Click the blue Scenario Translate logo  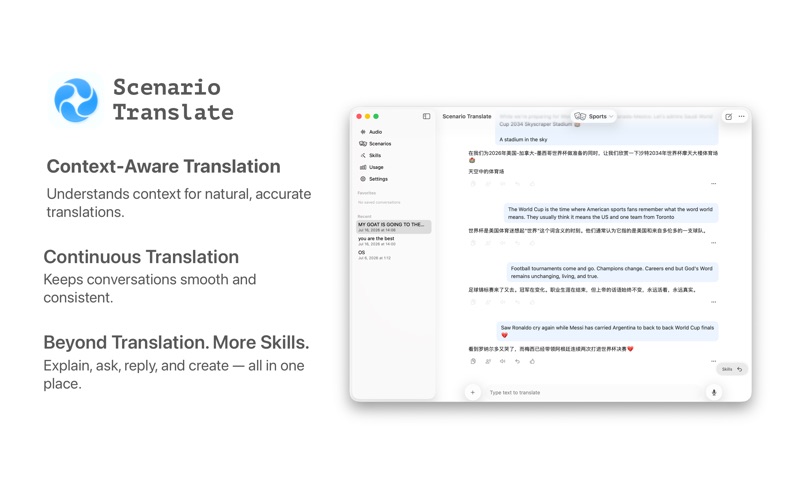[76, 100]
